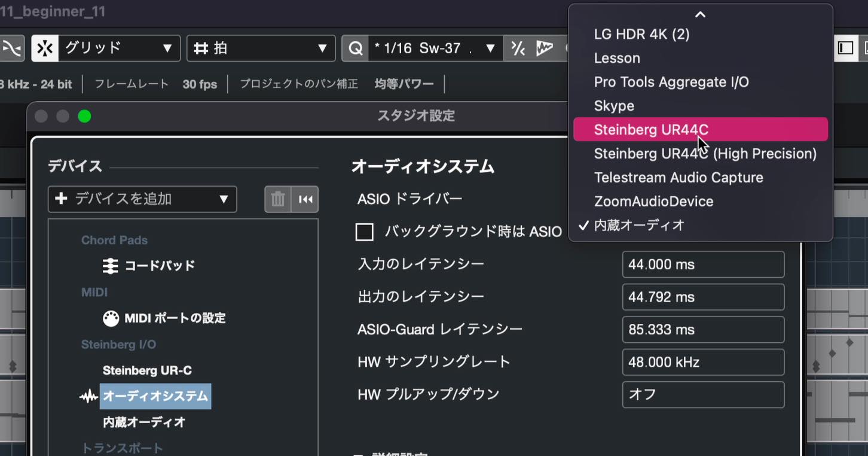Viewport: 868px width, 456px height.
Task: Enable バックグラウンド時は ASIO checkbox
Action: pos(365,232)
